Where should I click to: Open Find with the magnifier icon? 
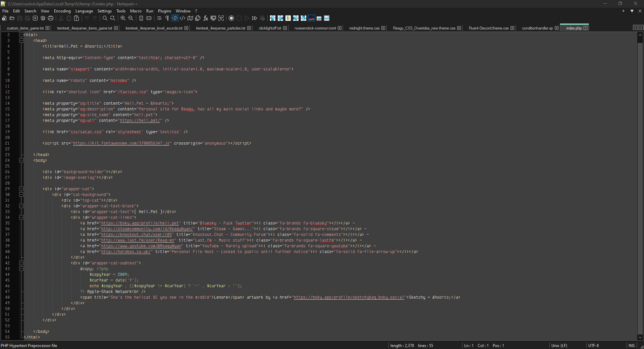[x=105, y=18]
